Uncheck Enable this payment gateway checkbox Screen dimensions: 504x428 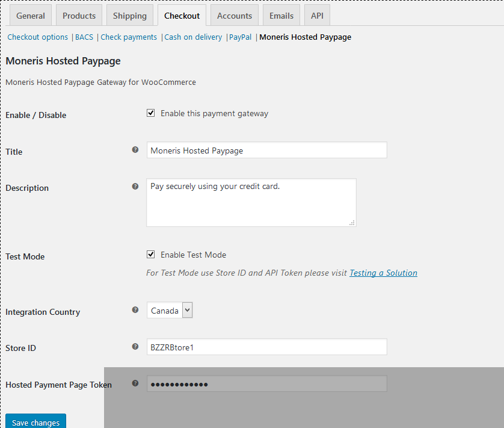(151, 113)
